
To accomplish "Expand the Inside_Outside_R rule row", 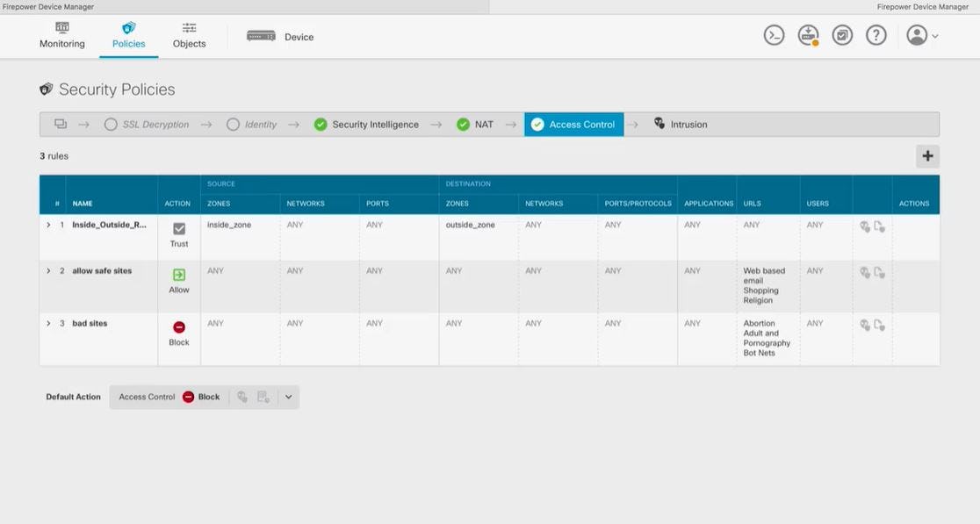I will click(x=48, y=224).
